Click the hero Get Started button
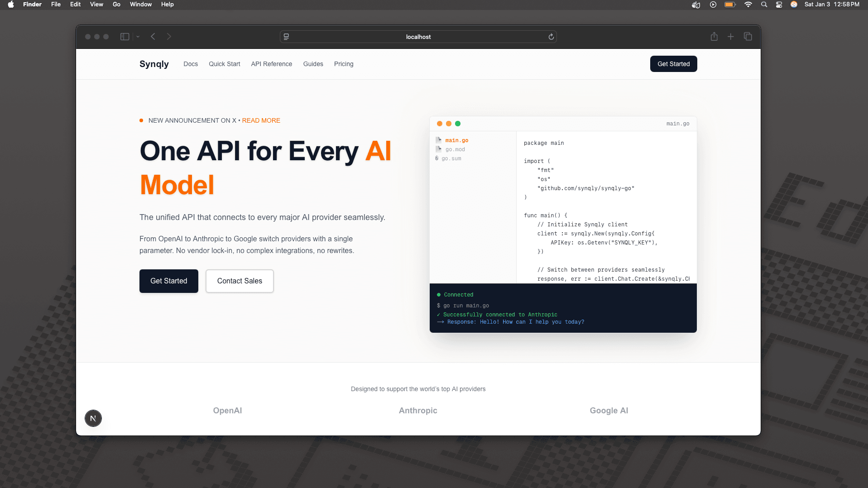 click(169, 281)
